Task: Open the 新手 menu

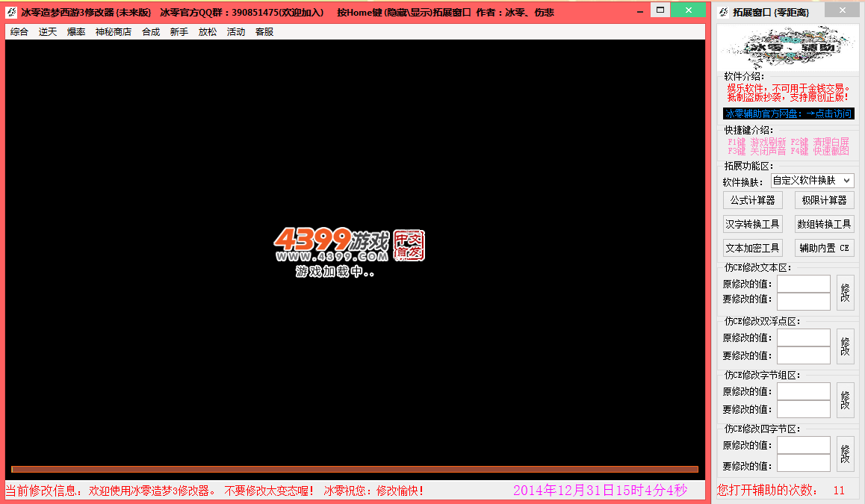Action: coord(179,32)
